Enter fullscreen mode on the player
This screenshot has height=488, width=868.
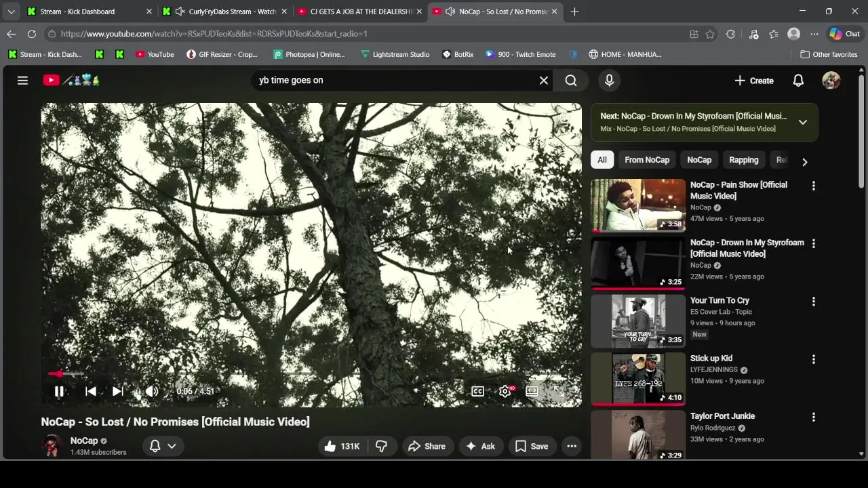pyautogui.click(x=559, y=391)
